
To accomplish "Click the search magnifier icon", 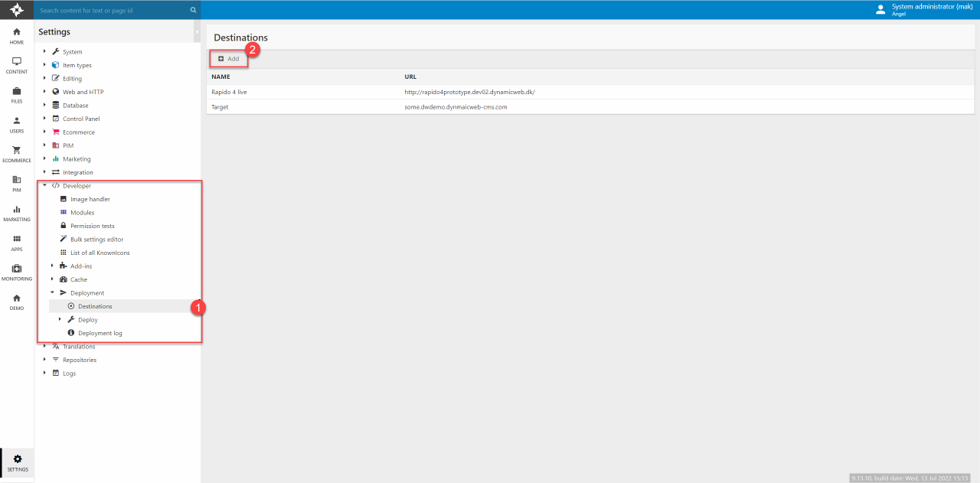I will (193, 11).
